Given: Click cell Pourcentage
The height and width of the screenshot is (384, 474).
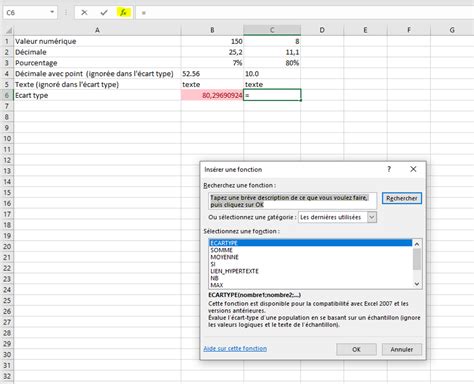Looking at the screenshot, I should pyautogui.click(x=97, y=63).
